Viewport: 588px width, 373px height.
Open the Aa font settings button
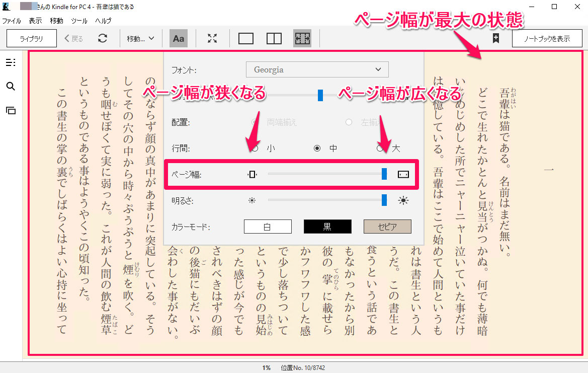(x=179, y=38)
